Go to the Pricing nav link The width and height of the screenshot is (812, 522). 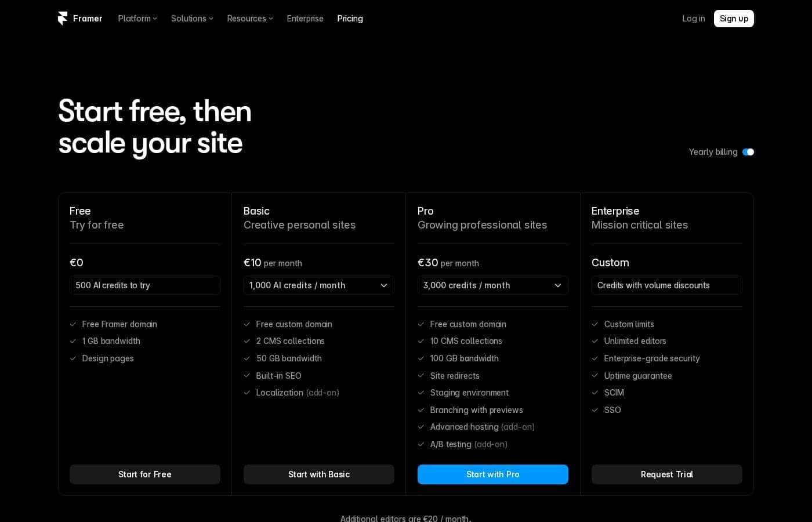[350, 19]
